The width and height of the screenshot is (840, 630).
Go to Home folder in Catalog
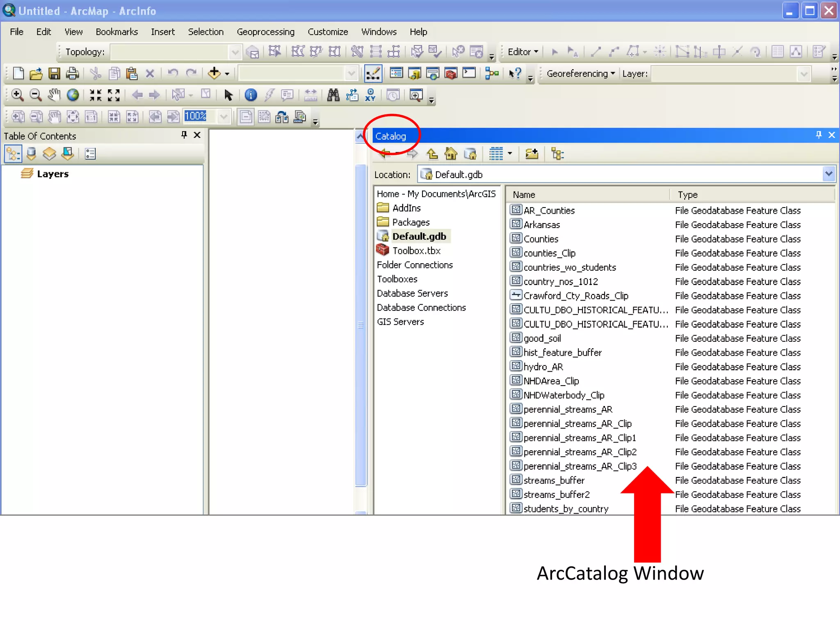click(x=451, y=154)
